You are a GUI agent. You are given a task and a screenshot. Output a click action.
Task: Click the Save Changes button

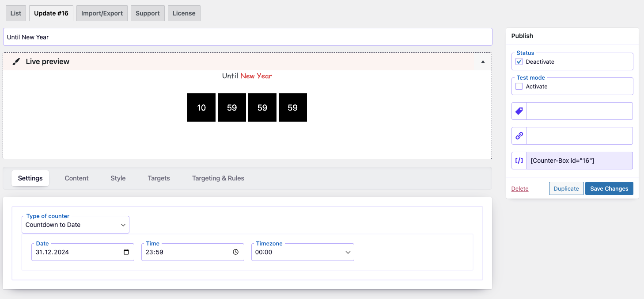(x=609, y=188)
